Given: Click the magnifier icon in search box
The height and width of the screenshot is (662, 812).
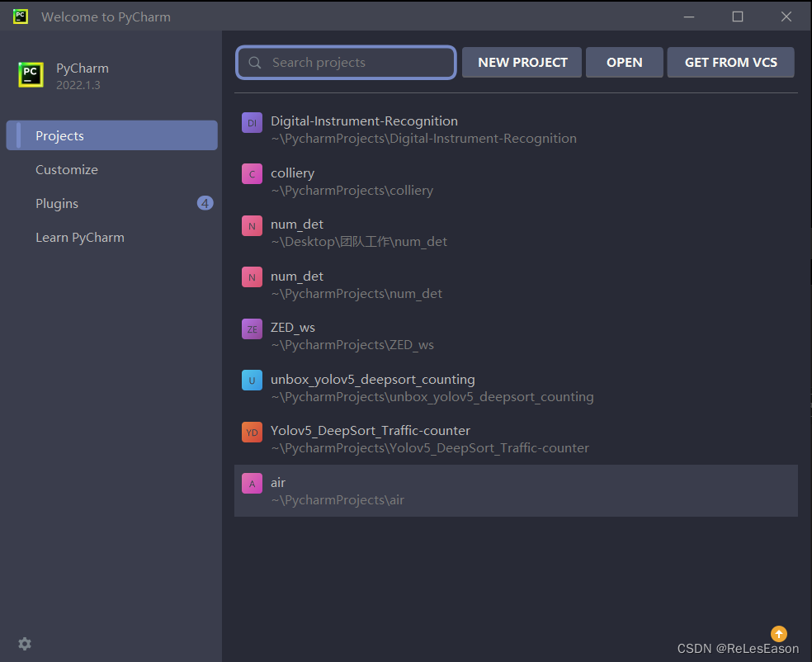Looking at the screenshot, I should coord(255,63).
